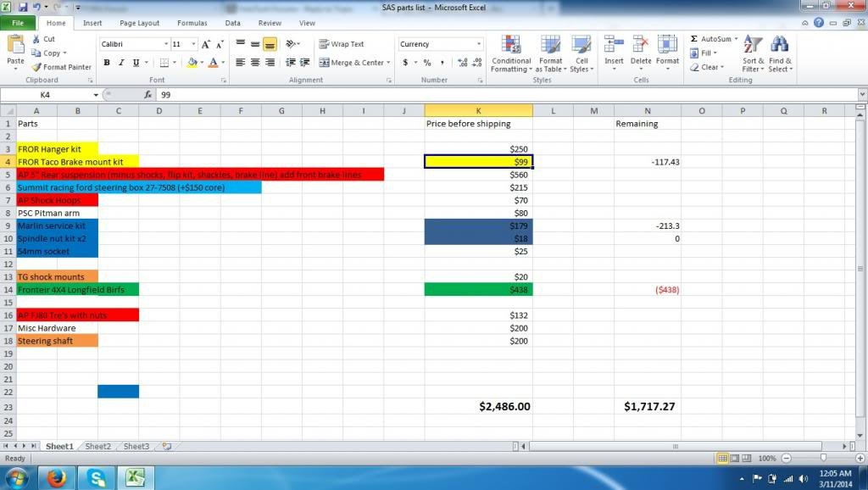Image resolution: width=868 pixels, height=490 pixels.
Task: Expand the AutoSum dropdown arrow
Action: click(x=736, y=39)
